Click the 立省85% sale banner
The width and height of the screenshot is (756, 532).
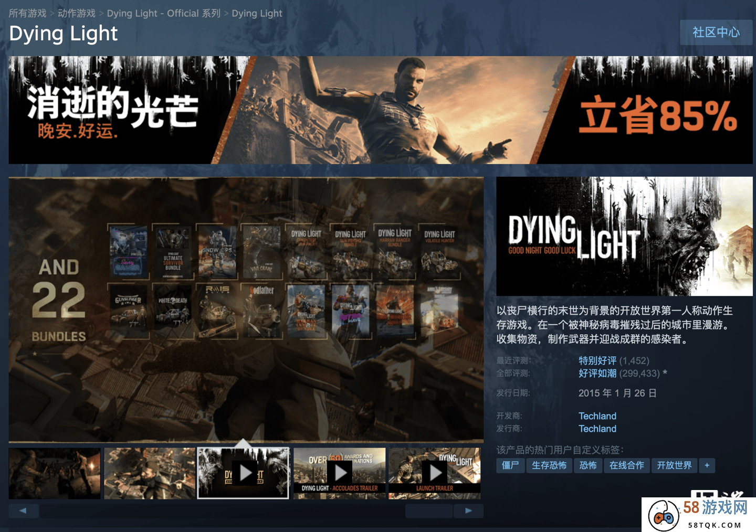(x=381, y=110)
